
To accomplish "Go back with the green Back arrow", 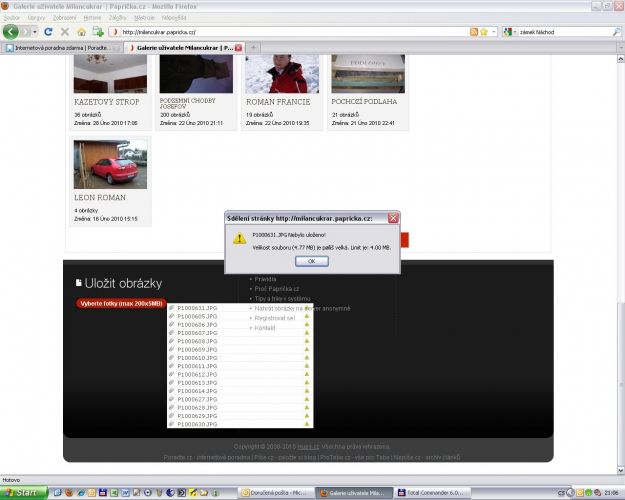I will click(x=11, y=31).
